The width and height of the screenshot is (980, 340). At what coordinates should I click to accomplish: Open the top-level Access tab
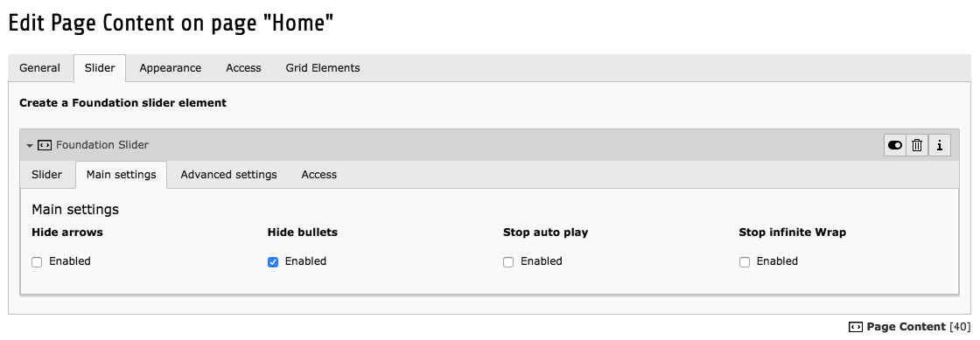coord(244,68)
